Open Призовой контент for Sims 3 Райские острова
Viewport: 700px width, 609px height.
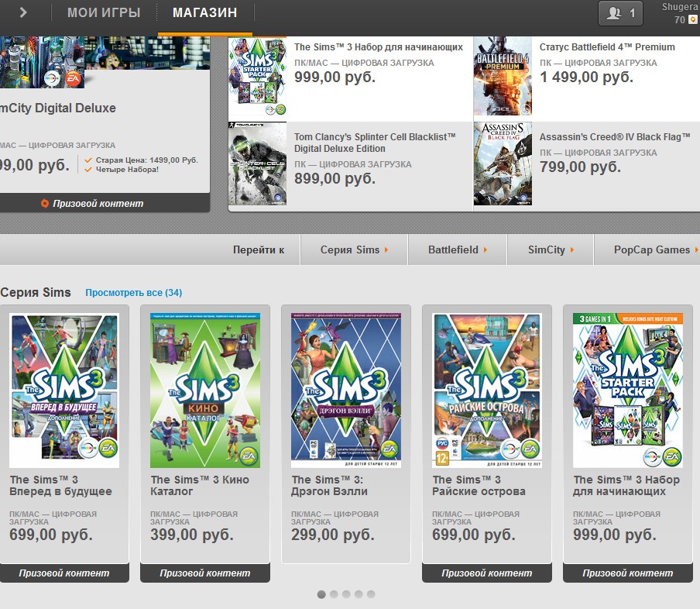point(486,573)
